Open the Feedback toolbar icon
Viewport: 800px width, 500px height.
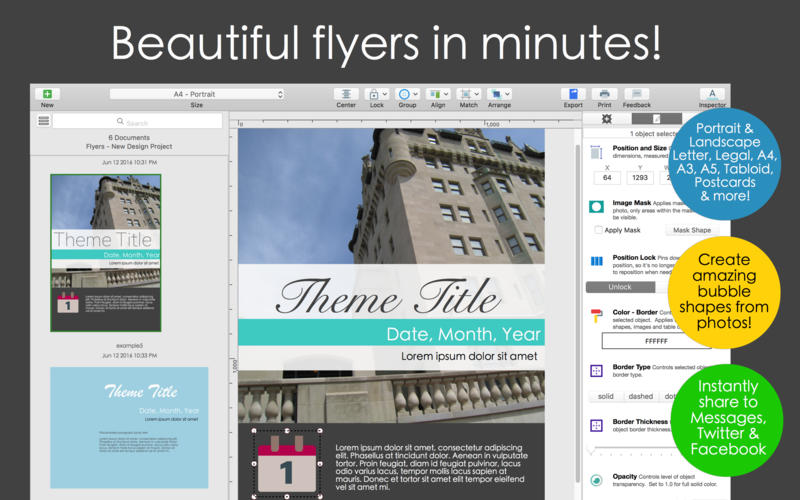tap(637, 93)
